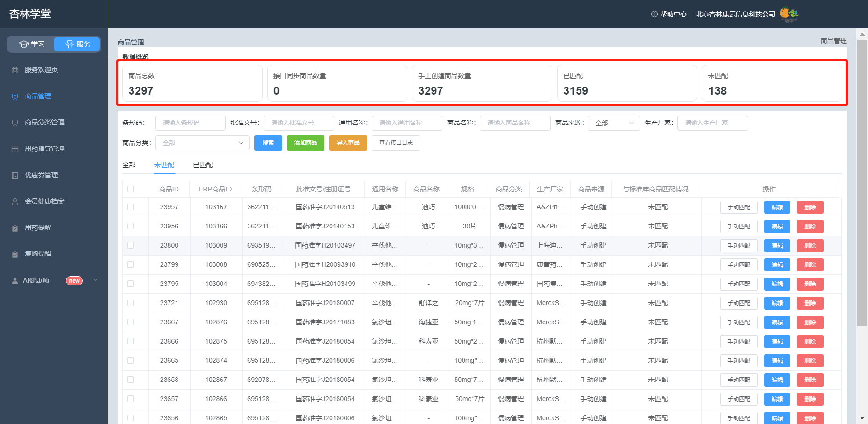Screen dimensions: 868x424
Task: Switch to the 已匹配 tab
Action: click(x=203, y=165)
